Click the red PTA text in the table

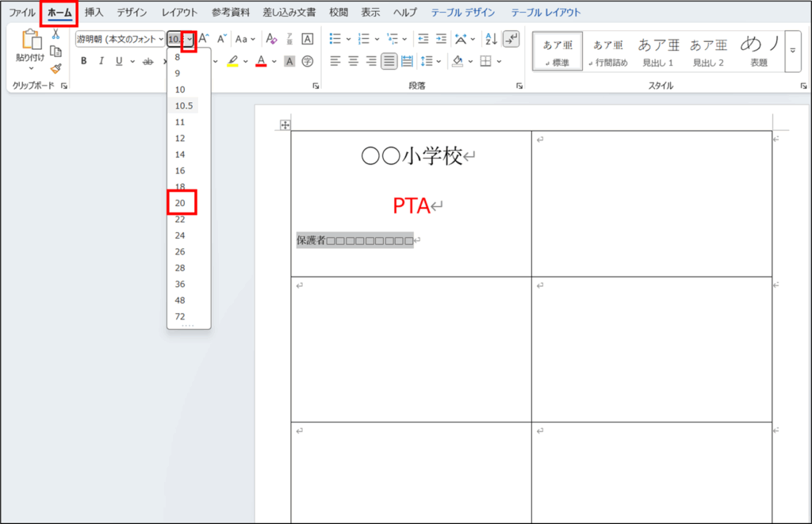[x=412, y=206]
